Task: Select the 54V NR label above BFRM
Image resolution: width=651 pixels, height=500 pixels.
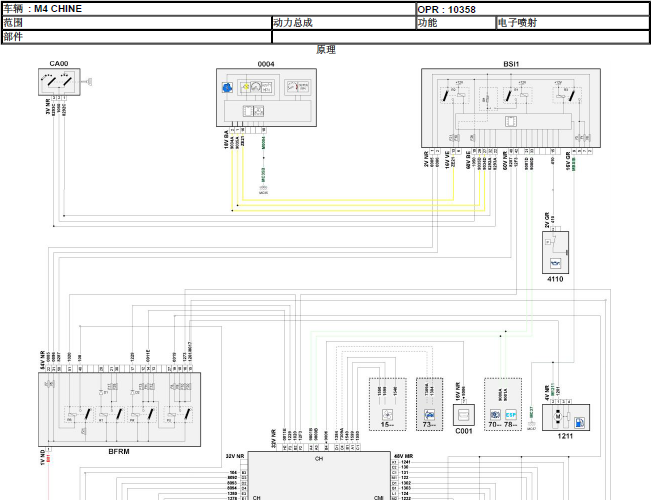Action: pyautogui.click(x=42, y=360)
